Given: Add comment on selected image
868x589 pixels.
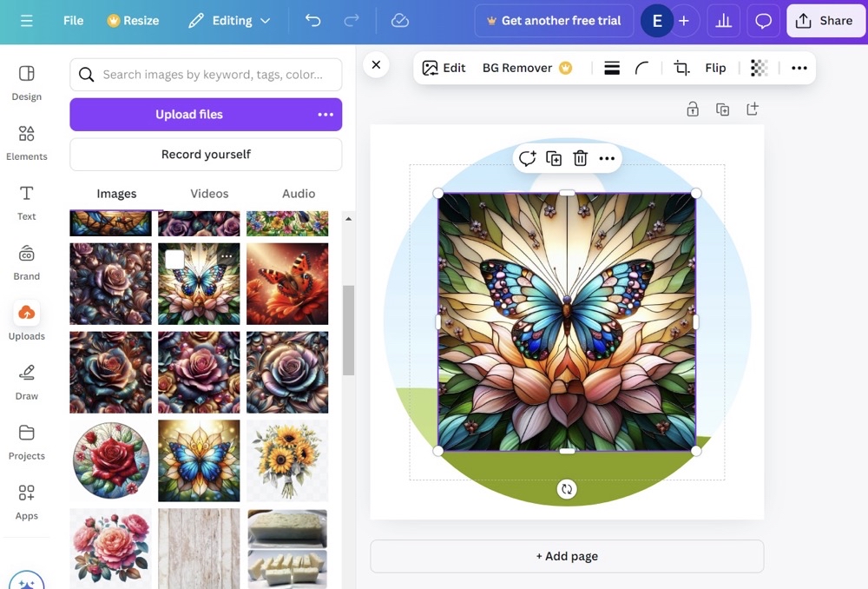Looking at the screenshot, I should click(x=527, y=158).
